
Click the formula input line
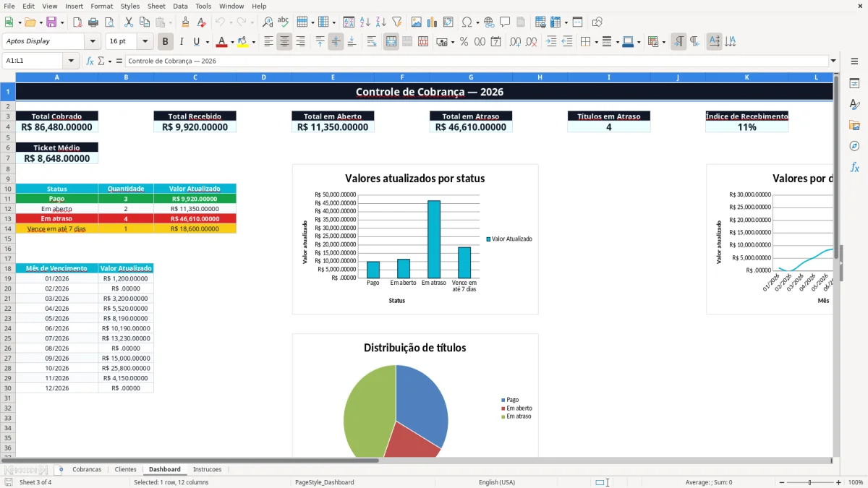pyautogui.click(x=476, y=61)
